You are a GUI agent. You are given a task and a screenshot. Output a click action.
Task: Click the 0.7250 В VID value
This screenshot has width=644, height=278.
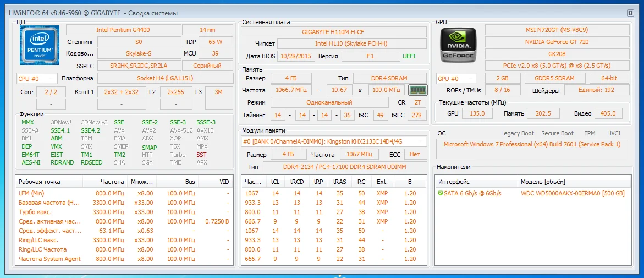[x=217, y=222]
